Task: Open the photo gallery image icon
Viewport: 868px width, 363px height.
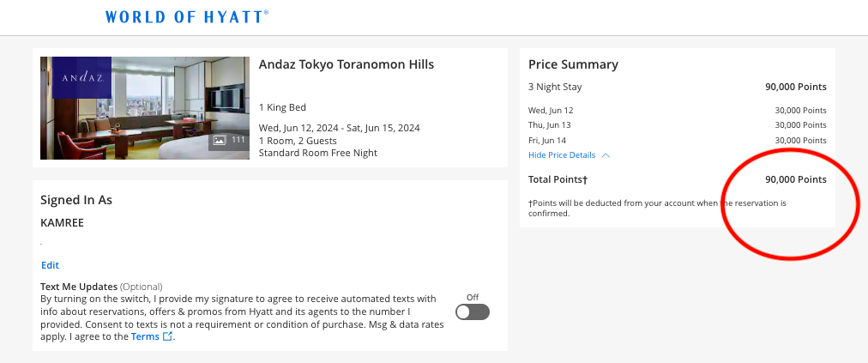Action: (220, 140)
